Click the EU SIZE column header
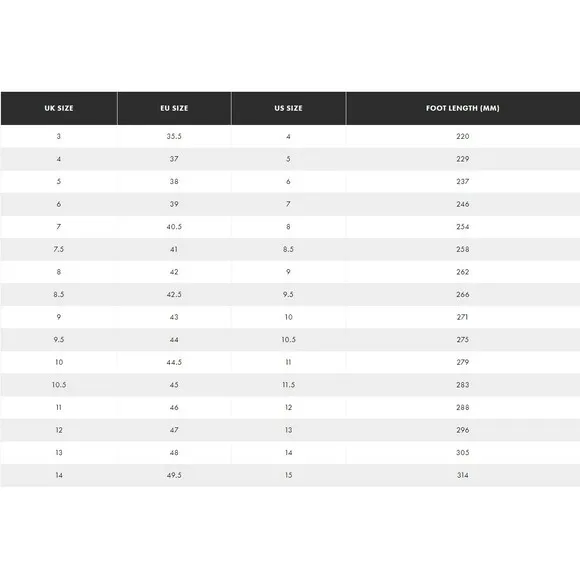580x580 pixels. pos(174,108)
